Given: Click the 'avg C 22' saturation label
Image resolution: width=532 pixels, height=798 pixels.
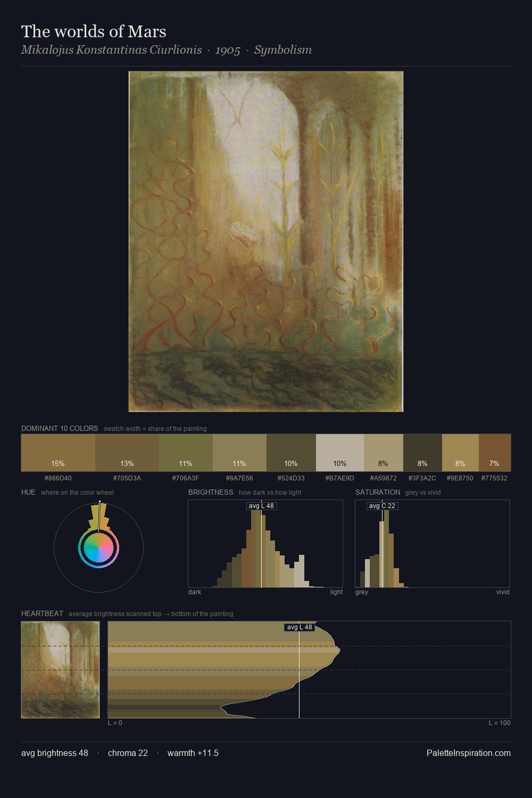Looking at the screenshot, I should [x=382, y=506].
